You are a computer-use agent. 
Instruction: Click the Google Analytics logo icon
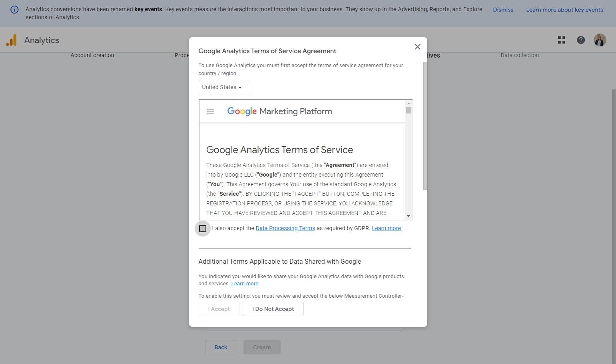[11, 40]
